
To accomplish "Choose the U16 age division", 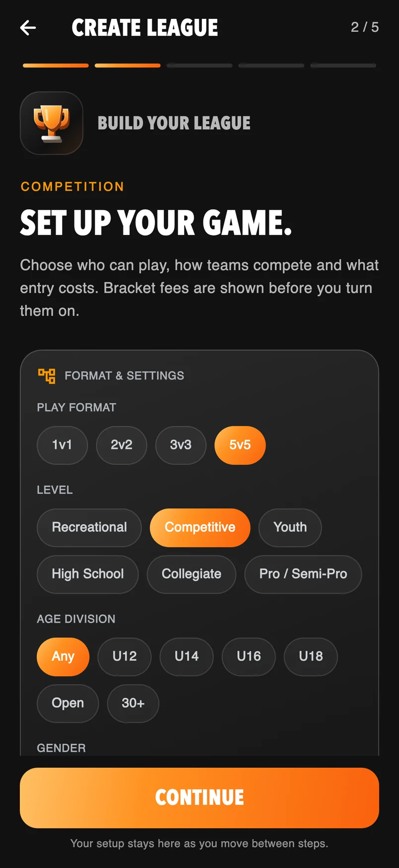I will click(249, 656).
